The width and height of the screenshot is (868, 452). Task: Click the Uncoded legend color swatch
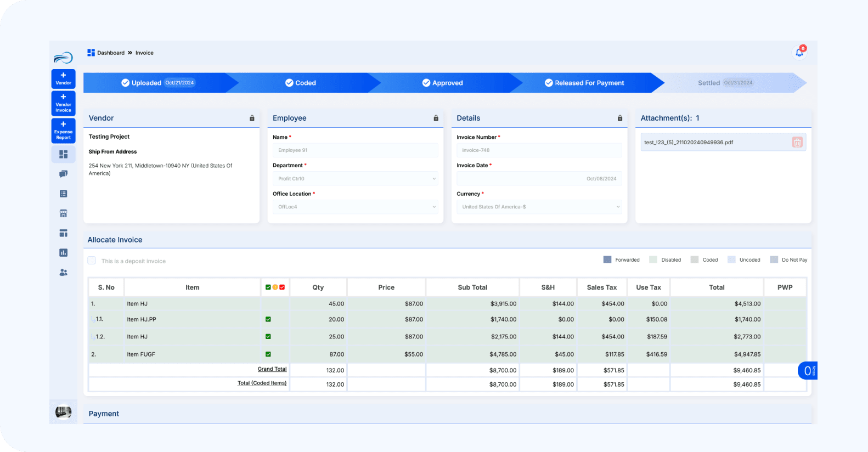tap(731, 259)
